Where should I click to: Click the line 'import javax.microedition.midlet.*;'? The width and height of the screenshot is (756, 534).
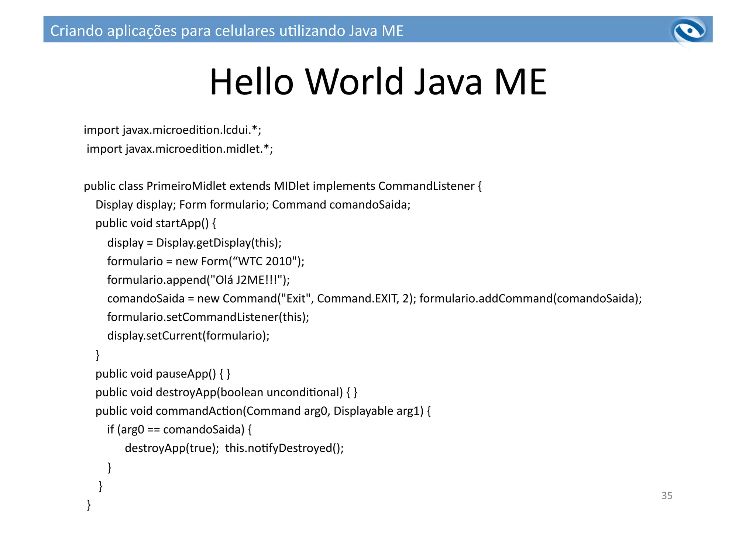(180, 149)
